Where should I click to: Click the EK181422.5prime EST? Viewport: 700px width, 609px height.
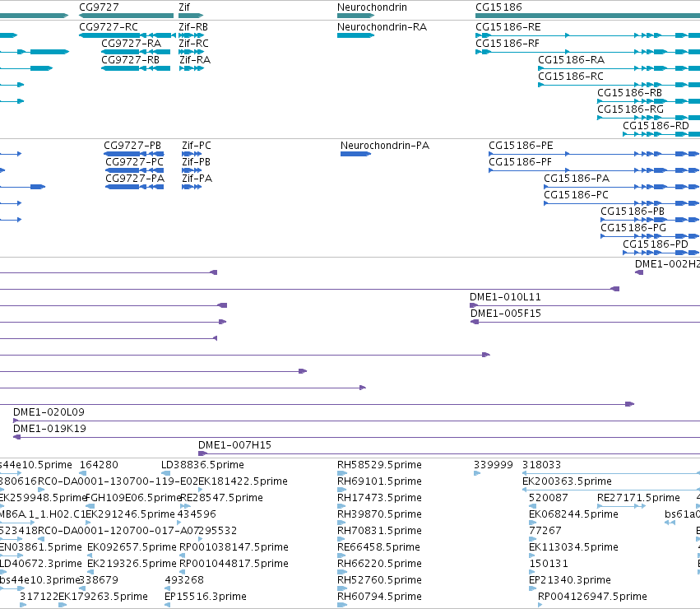point(243,481)
